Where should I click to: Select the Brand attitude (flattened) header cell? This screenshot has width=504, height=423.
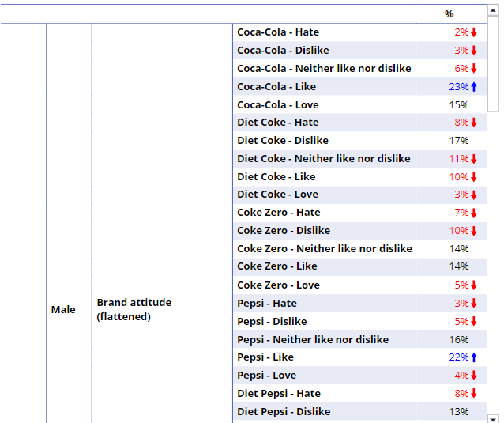[134, 310]
